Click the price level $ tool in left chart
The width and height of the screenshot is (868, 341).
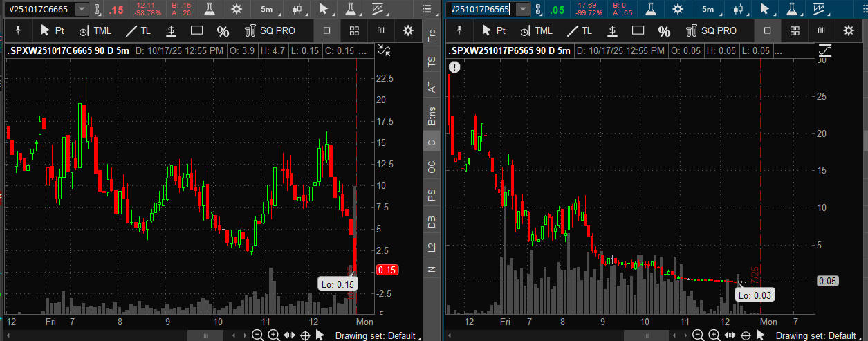point(170,30)
